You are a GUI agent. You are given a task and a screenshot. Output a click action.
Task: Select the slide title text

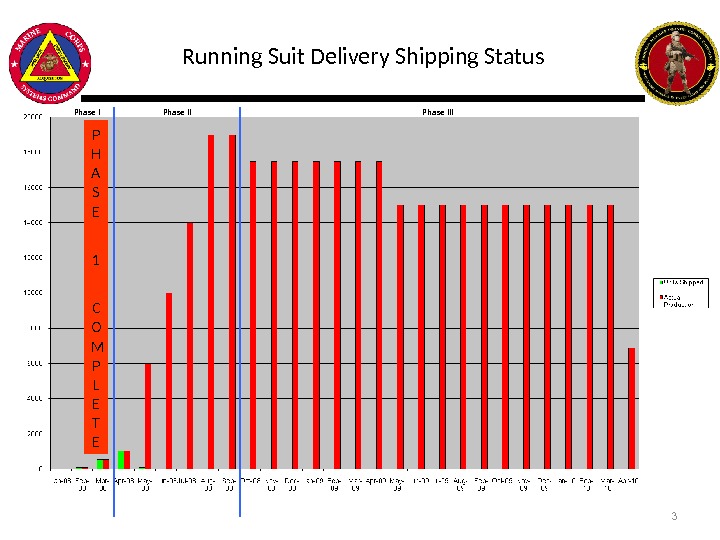(x=364, y=56)
